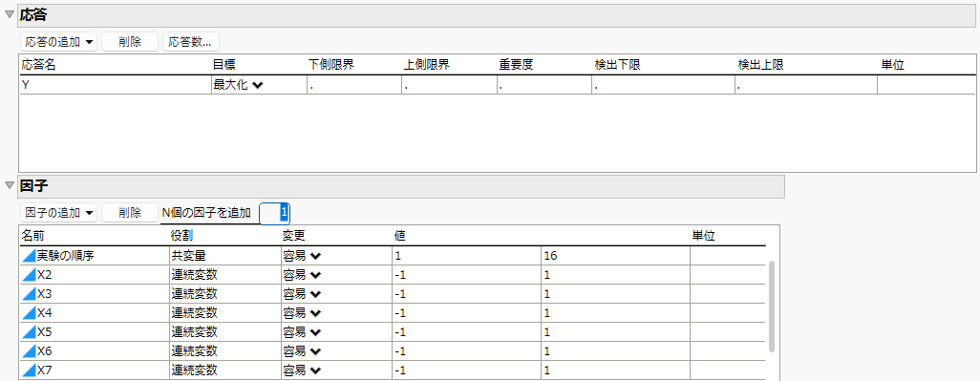Image resolution: width=980 pixels, height=381 pixels.
Task: Open the 容易 dropdown for 実験の順序
Action: pyautogui.click(x=302, y=256)
